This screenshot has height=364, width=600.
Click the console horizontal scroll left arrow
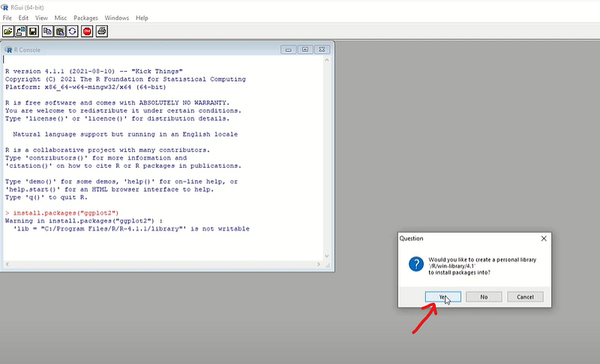coord(7,264)
